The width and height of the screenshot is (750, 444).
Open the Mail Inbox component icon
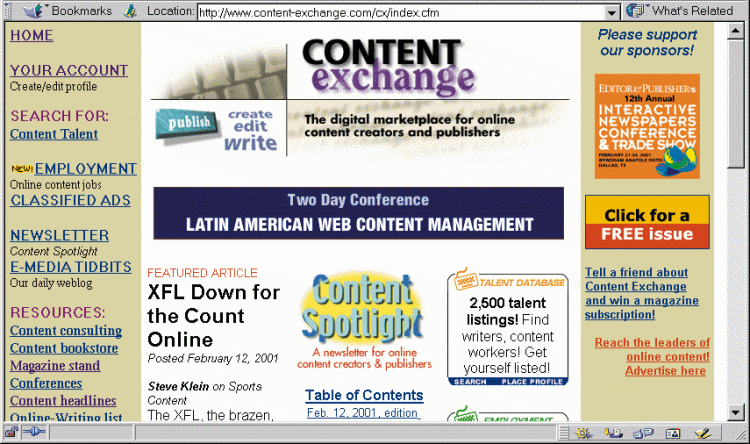(x=613, y=433)
